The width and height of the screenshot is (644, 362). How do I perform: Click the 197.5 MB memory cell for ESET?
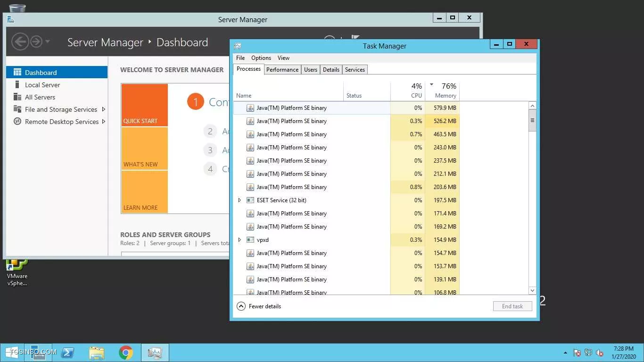tap(442, 200)
